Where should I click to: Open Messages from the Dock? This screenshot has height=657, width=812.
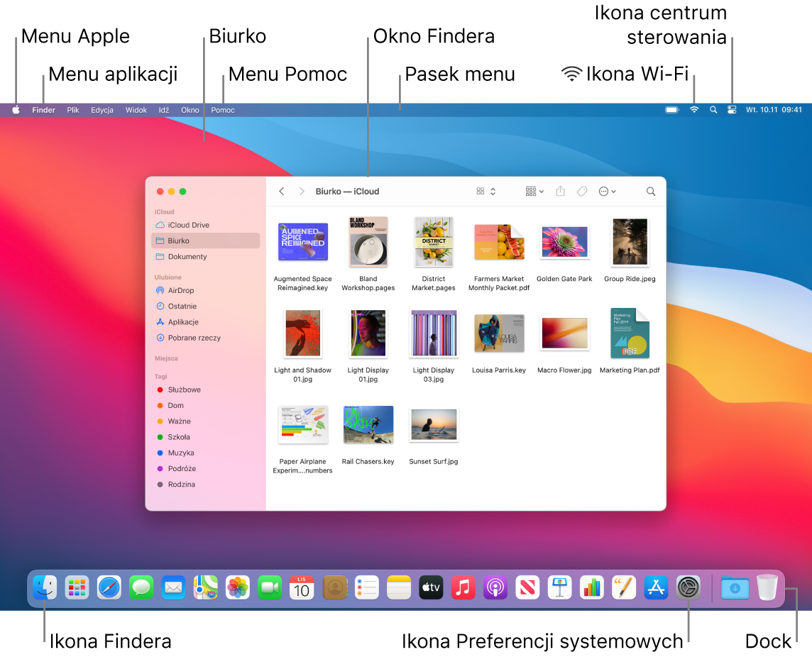[141, 587]
